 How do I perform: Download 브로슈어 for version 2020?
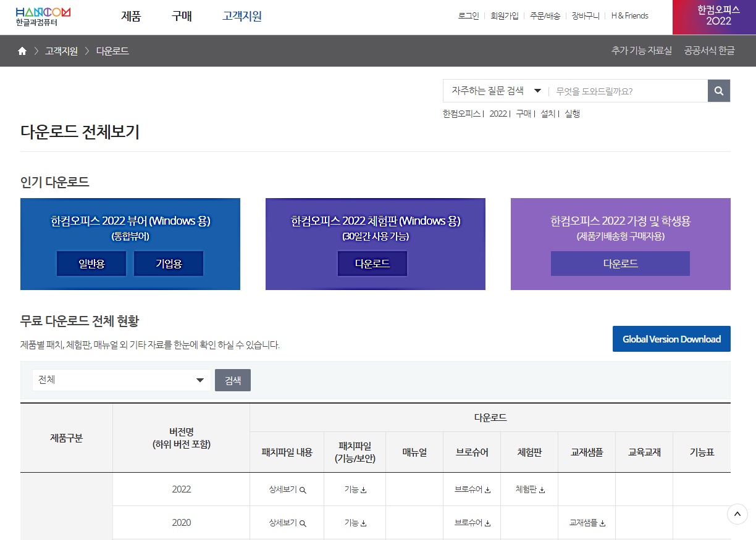pyautogui.click(x=472, y=523)
